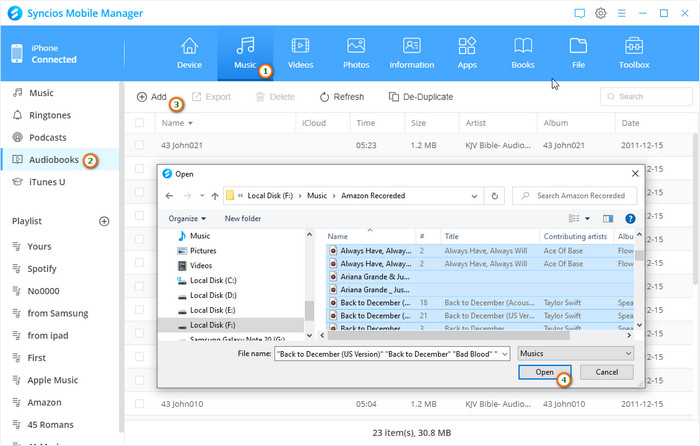Click New folder in the dialog
The height and width of the screenshot is (446, 700).
click(242, 218)
